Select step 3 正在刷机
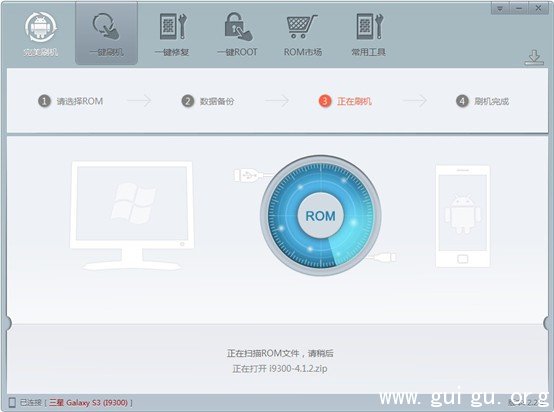This screenshot has height=412, width=554. click(x=345, y=101)
